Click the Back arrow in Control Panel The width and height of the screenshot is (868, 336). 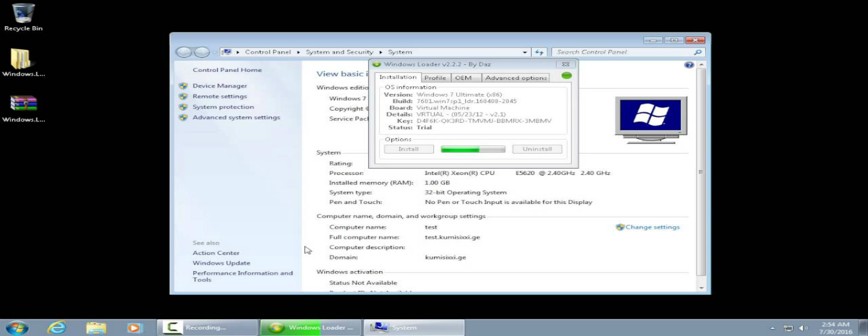[x=184, y=52]
